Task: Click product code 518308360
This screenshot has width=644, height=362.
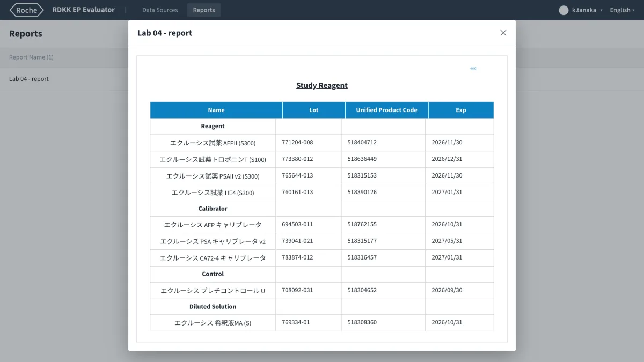Action: (x=362, y=323)
